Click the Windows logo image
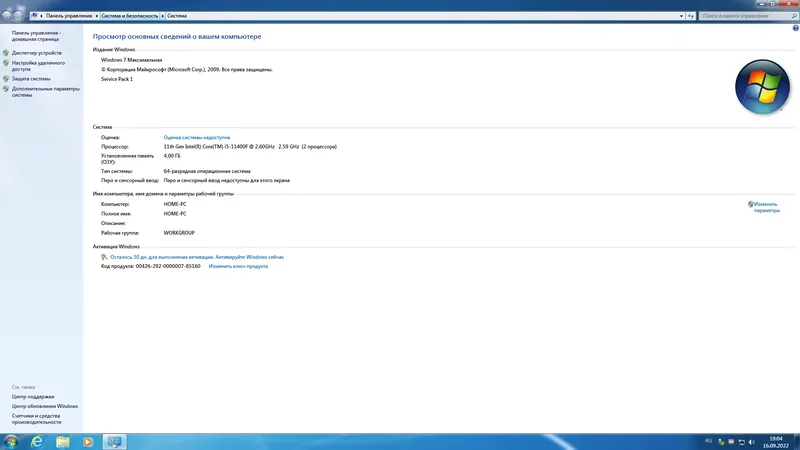 click(762, 87)
